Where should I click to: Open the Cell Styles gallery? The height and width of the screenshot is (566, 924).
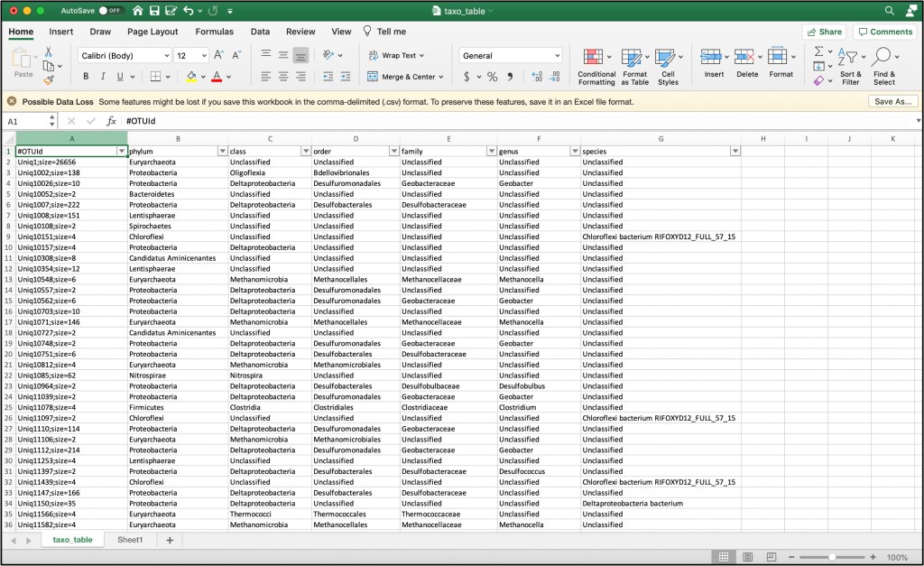coord(668,58)
